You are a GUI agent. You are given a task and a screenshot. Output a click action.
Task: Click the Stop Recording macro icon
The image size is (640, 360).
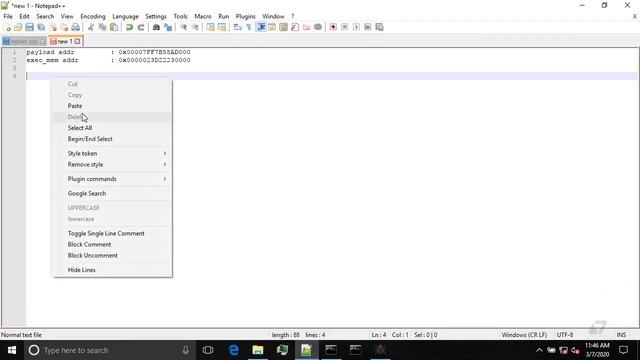point(344,27)
